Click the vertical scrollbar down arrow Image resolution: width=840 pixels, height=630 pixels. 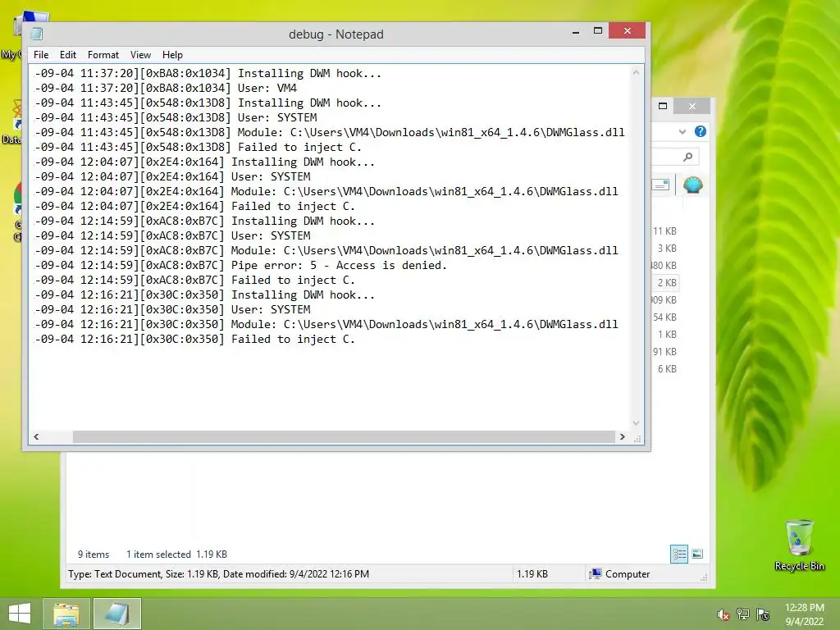(x=636, y=422)
